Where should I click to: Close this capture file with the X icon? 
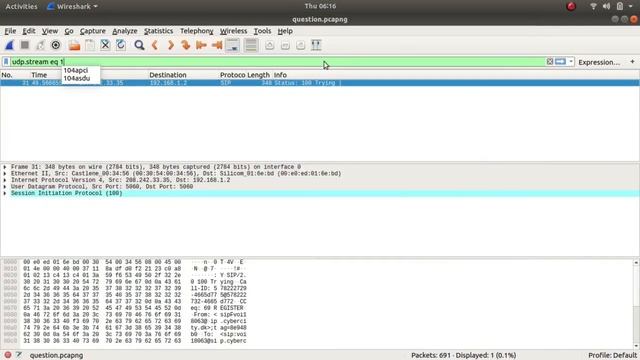pyautogui.click(x=105, y=45)
